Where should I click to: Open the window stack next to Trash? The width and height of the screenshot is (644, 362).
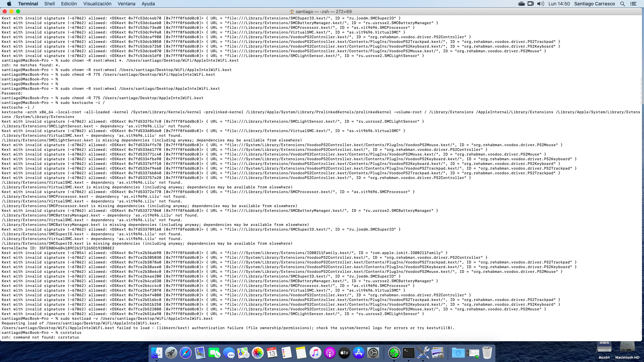473,353
